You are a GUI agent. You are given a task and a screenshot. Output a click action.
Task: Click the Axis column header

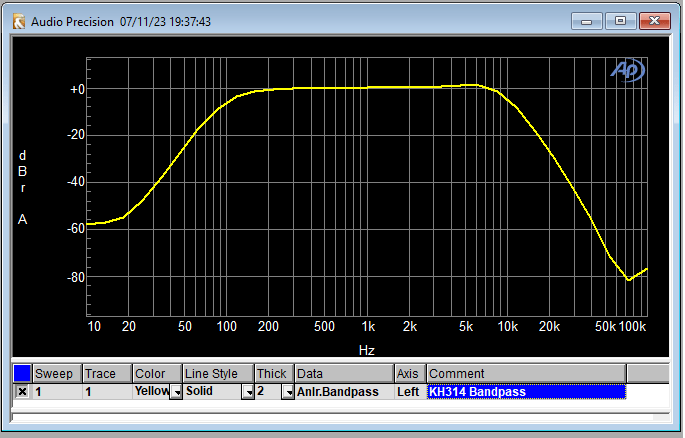410,374
